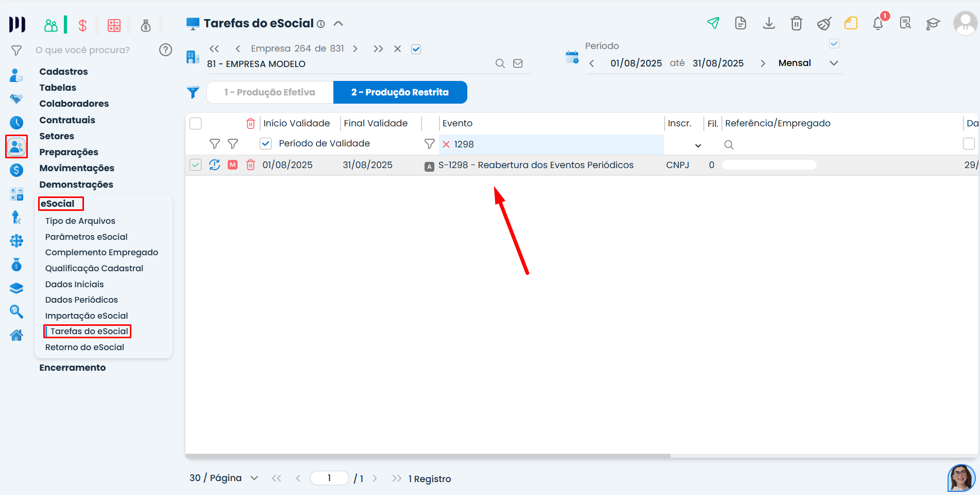Open the sidebar handshake icon
Image resolution: width=980 pixels, height=495 pixels.
point(16,98)
